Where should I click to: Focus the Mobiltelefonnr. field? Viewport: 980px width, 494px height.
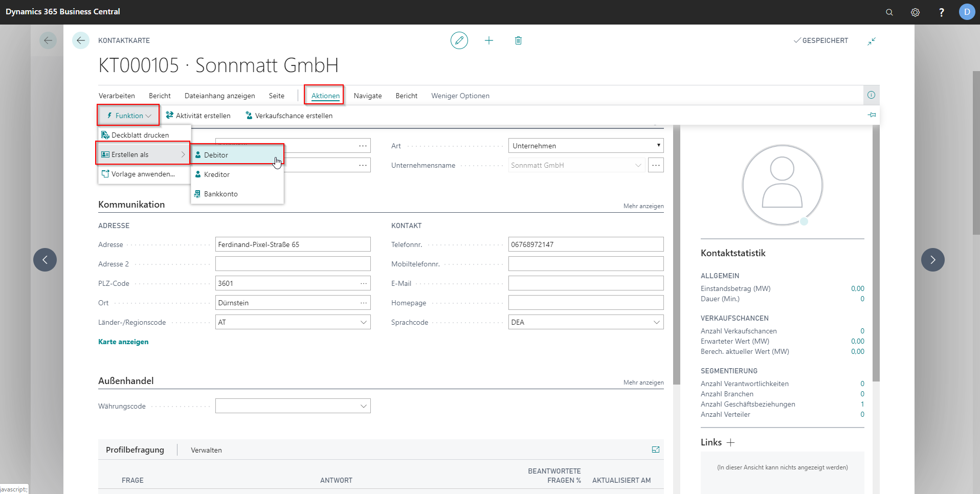click(586, 264)
